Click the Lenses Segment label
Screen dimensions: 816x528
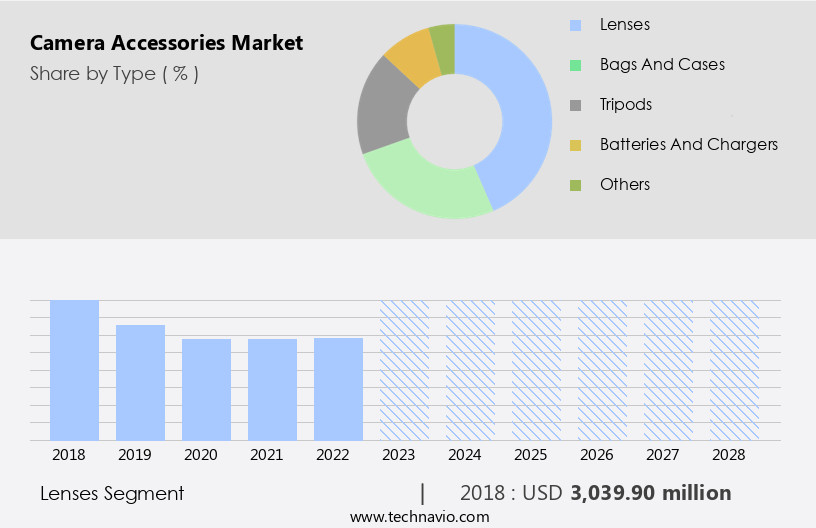(x=112, y=493)
